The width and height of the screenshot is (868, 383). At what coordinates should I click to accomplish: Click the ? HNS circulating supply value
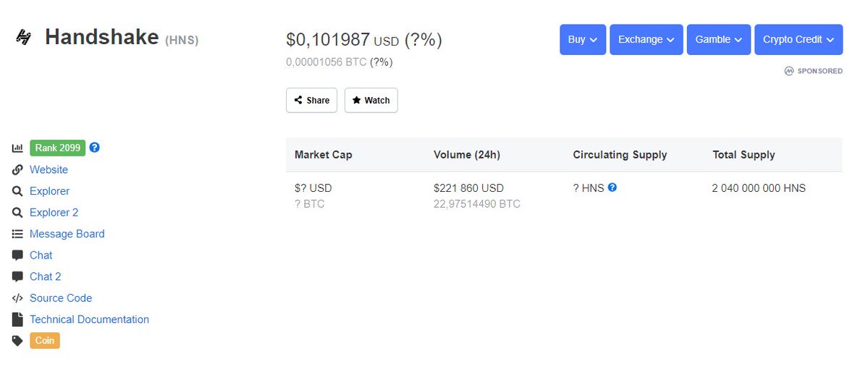pyautogui.click(x=589, y=188)
